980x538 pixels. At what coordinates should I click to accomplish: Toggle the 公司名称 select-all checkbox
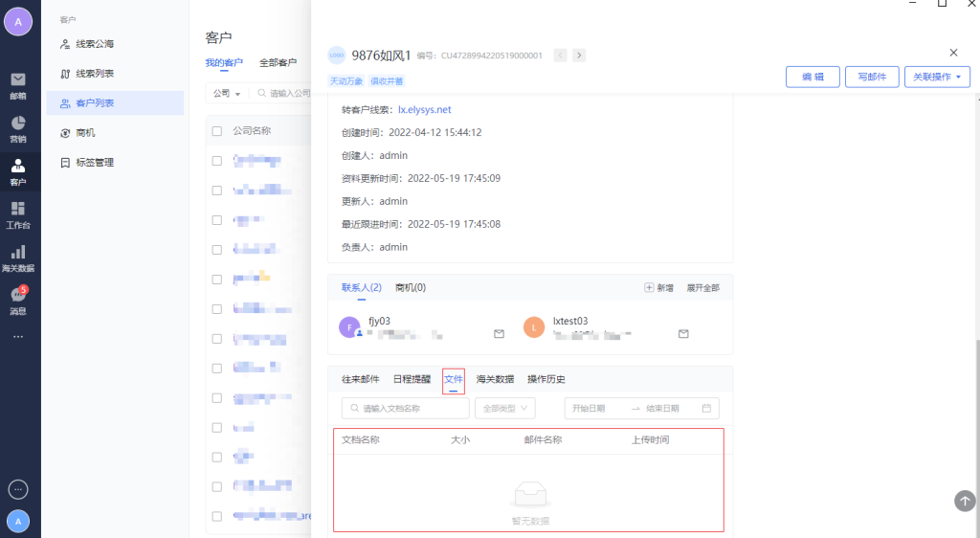coord(217,131)
